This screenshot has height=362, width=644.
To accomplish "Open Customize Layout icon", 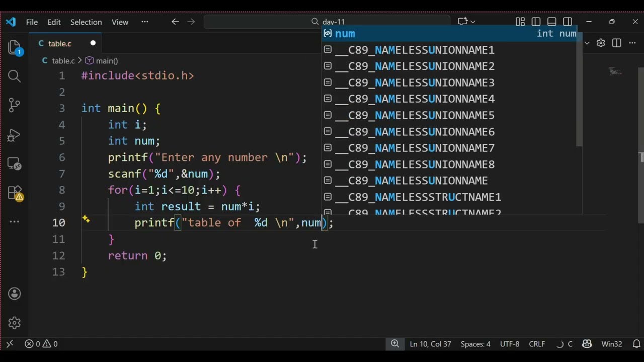I will coord(520,22).
